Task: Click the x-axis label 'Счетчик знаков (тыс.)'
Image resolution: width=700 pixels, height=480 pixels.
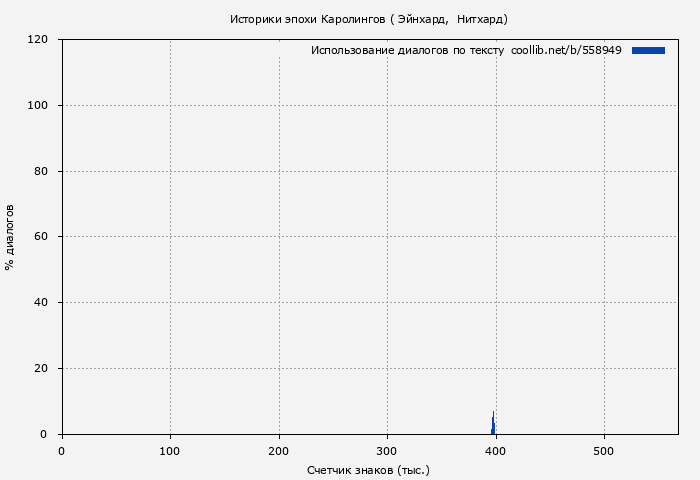Action: coord(368,469)
